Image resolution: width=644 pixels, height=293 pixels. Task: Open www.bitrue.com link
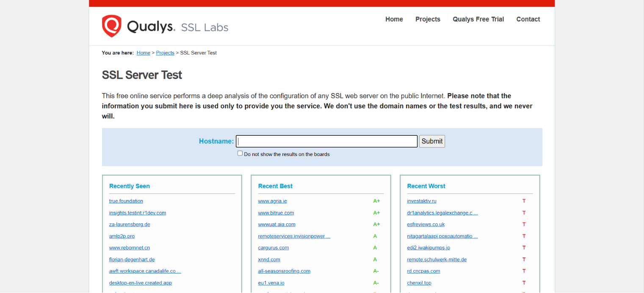(276, 213)
